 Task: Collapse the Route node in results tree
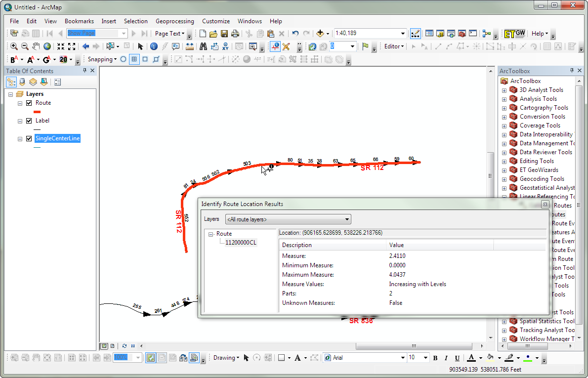[x=211, y=234]
